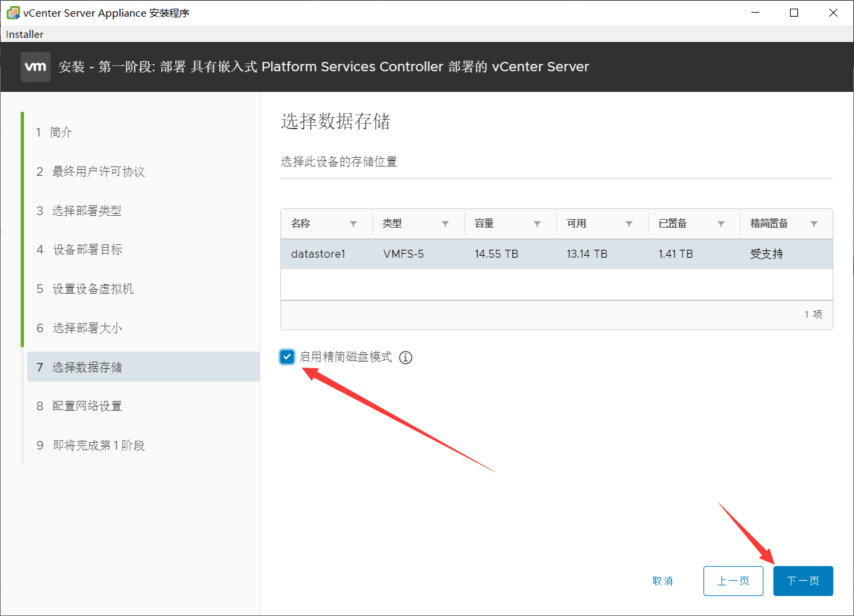Open the filter on 可用 column
The height and width of the screenshot is (616, 854).
pyautogui.click(x=629, y=224)
